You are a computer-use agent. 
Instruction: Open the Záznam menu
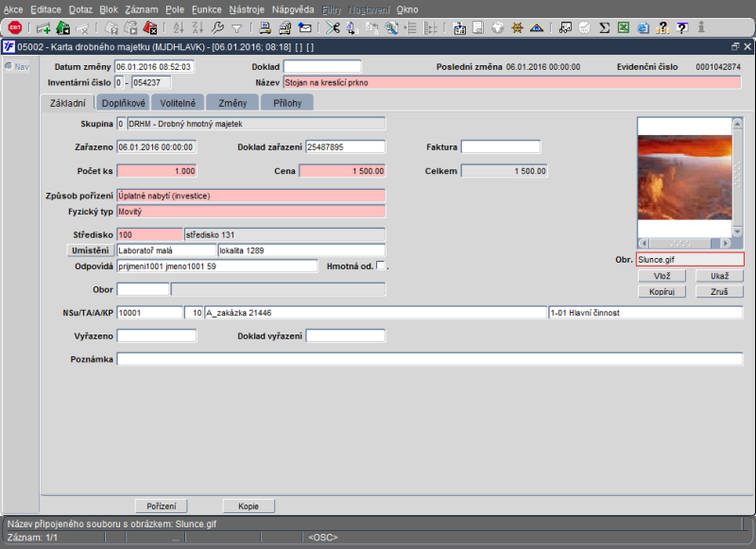tap(141, 9)
